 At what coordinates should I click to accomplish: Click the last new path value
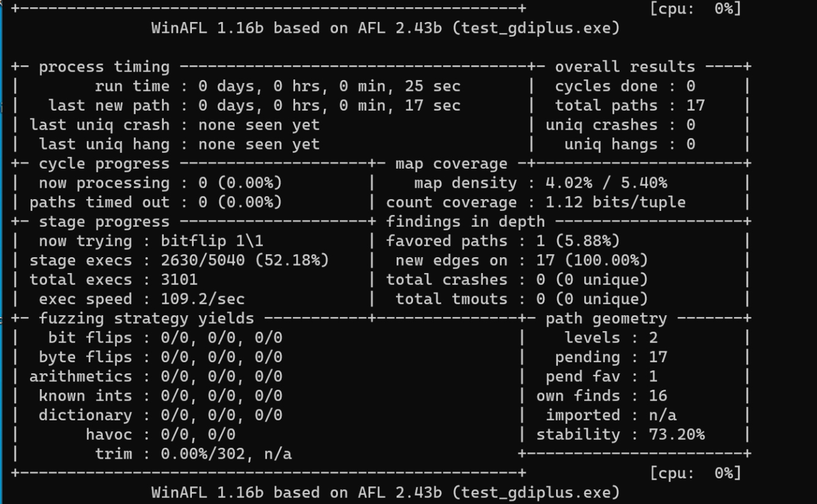329,106
